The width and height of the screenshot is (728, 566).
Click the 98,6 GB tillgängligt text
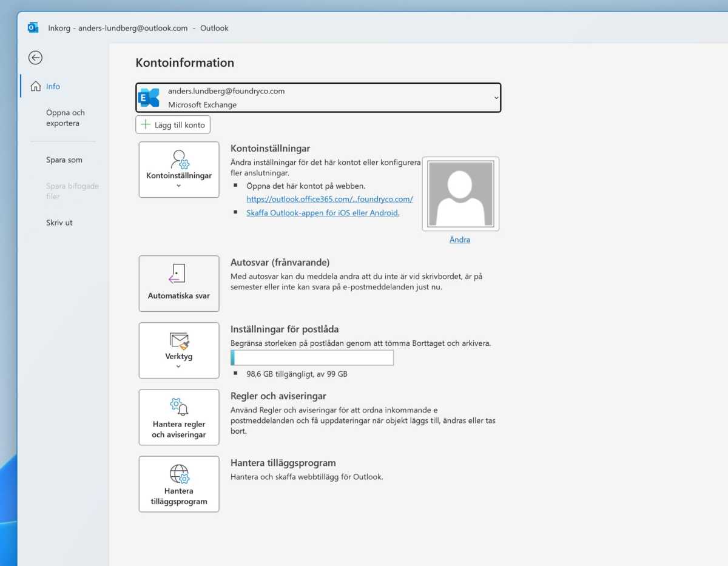click(x=297, y=374)
